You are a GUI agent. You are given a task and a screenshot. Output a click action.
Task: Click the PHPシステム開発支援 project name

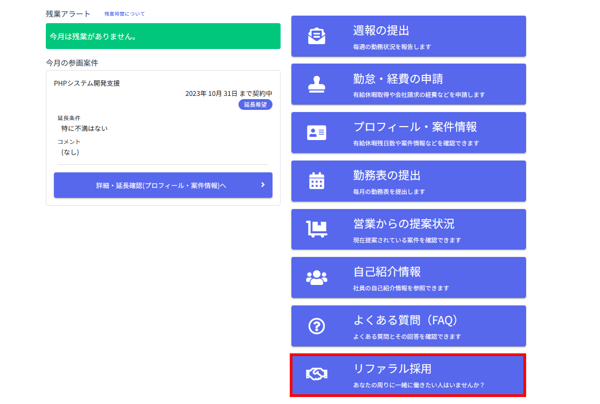coord(87,83)
